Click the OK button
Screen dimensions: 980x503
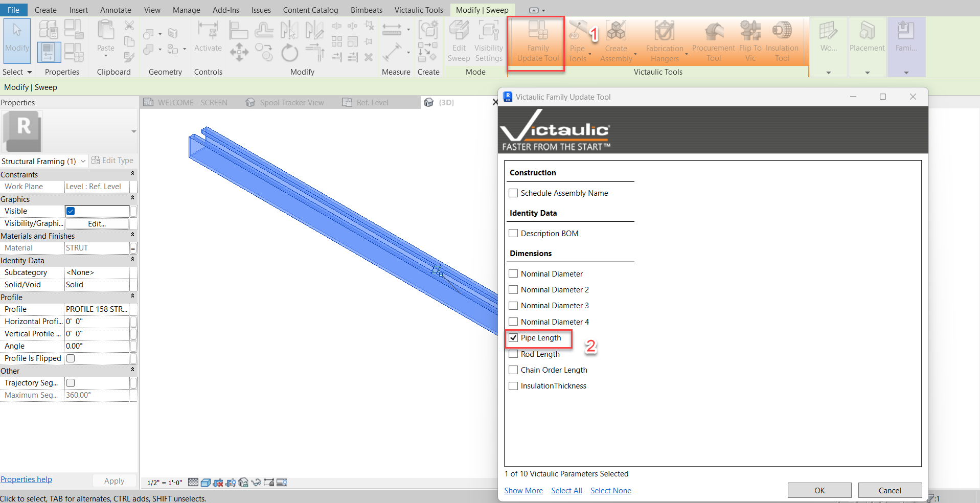pos(819,490)
